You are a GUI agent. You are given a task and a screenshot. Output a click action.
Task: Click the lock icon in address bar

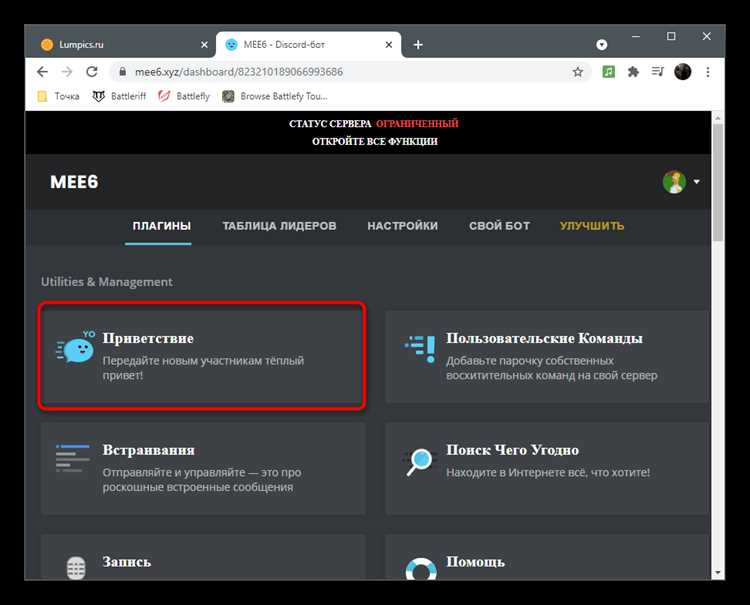point(122,72)
